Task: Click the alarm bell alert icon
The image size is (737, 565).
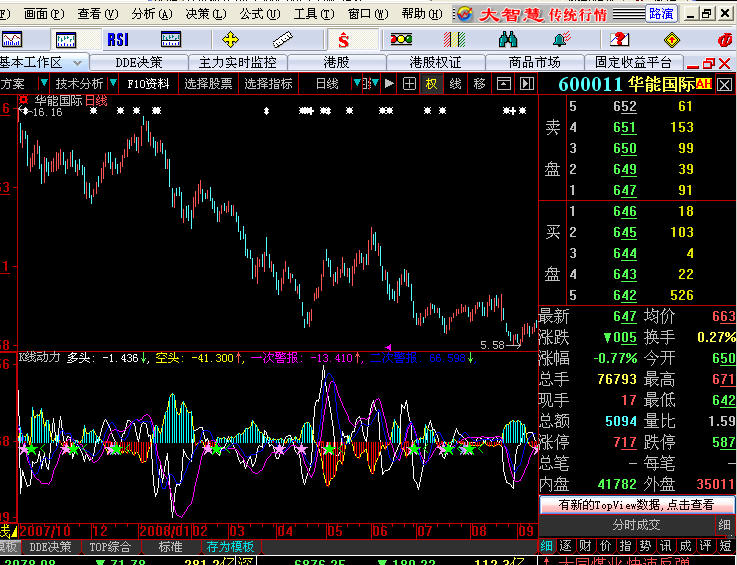Action: click(561, 39)
